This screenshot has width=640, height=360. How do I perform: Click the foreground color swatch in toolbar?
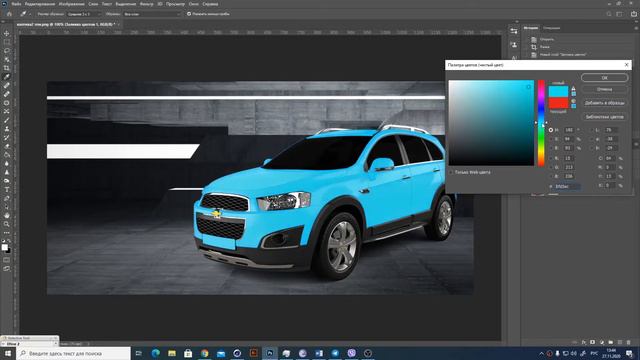(x=4, y=247)
